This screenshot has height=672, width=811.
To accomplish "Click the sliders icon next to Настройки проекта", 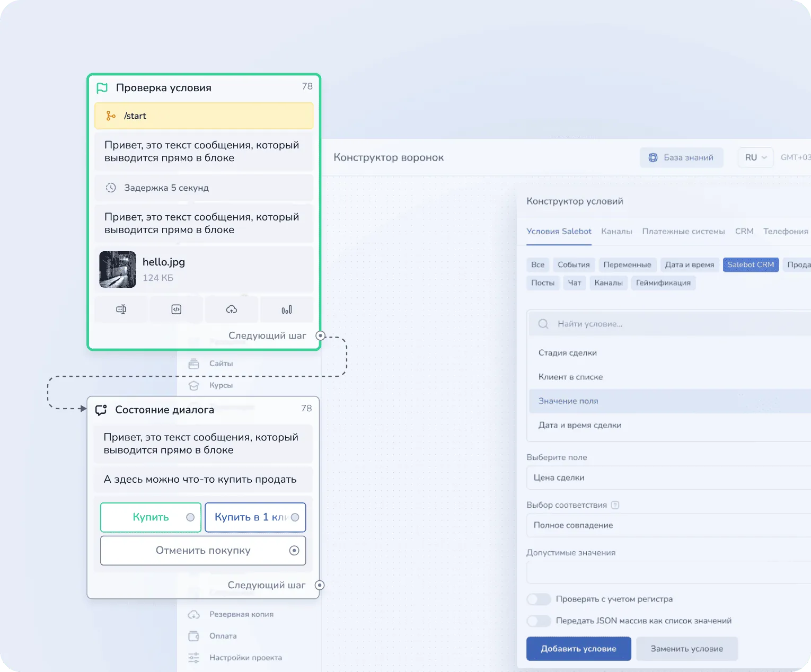I will (x=193, y=657).
